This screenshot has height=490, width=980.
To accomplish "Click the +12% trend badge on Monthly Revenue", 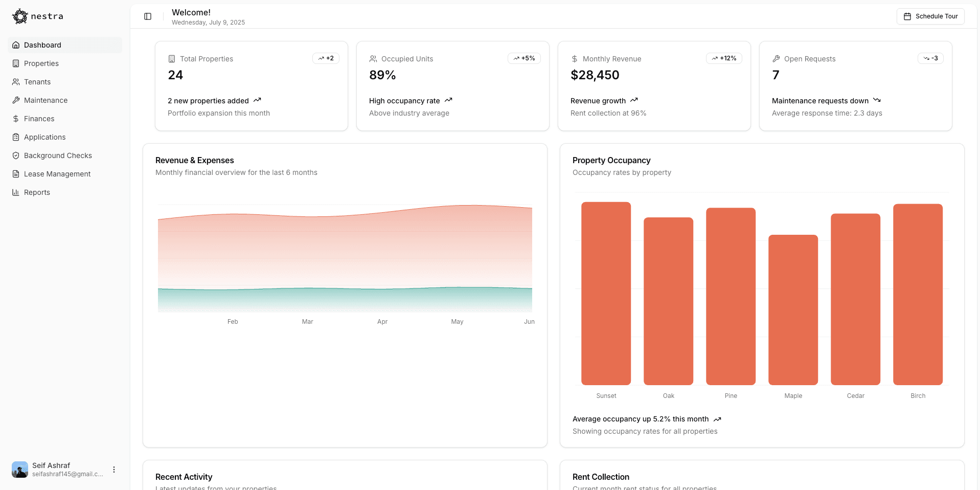I will pos(724,58).
